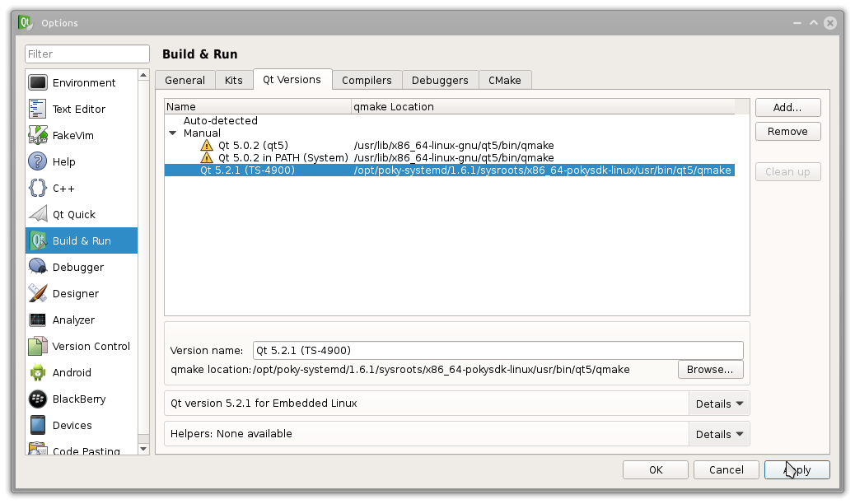Open the Debuggers tab
Screen dimensions: 855x504
440,80
